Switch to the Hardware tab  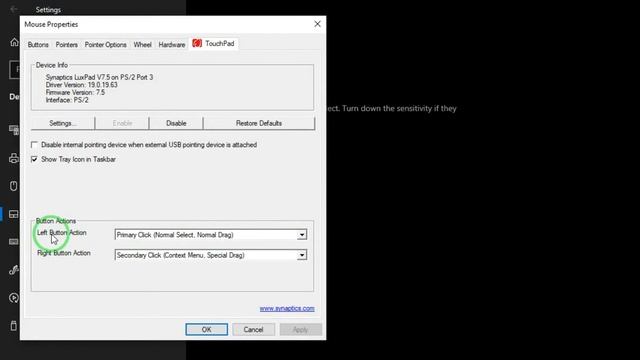[x=172, y=44]
